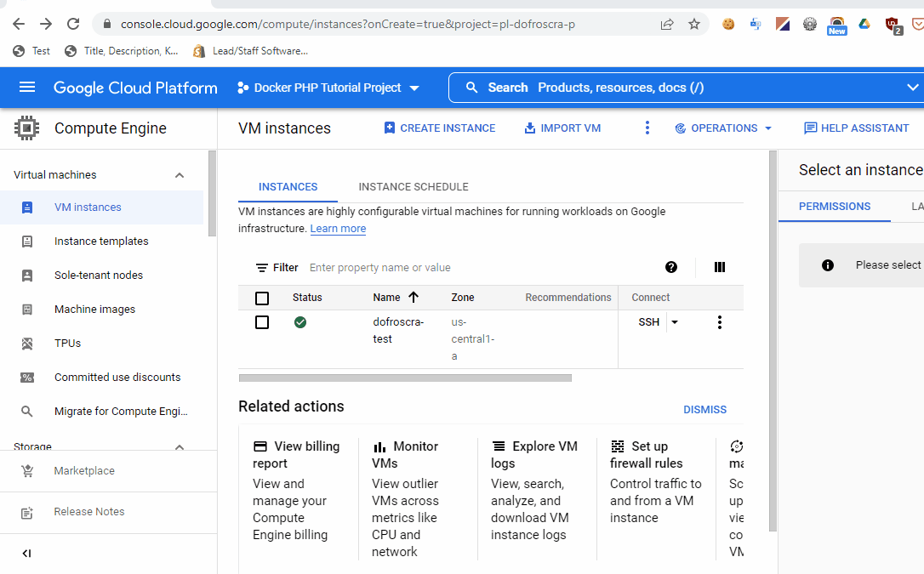This screenshot has height=574, width=924.
Task: Open the PERMISSIONS tab in info panel
Action: [x=835, y=207]
